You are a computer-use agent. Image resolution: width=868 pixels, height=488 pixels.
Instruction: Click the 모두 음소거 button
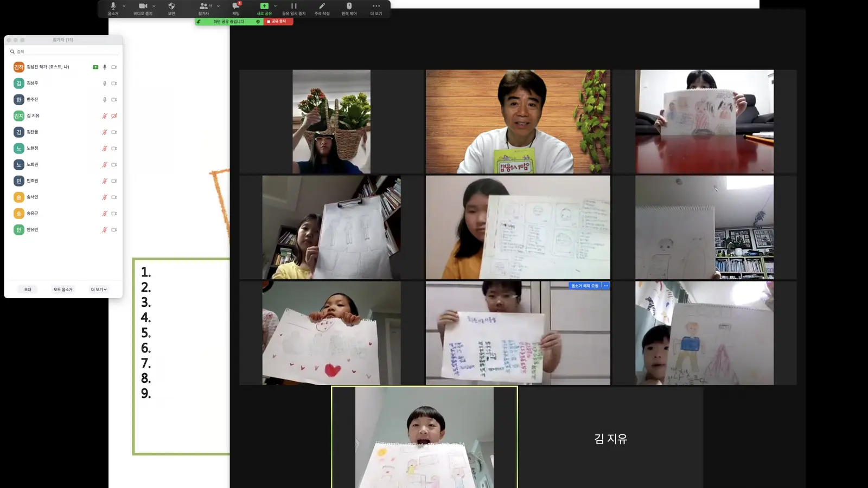point(63,290)
